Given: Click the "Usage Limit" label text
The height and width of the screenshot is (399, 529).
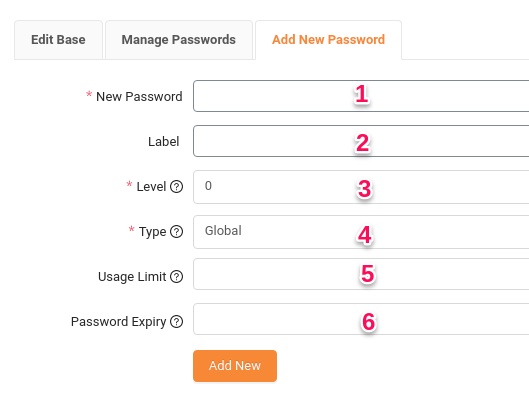Looking at the screenshot, I should click(132, 277).
